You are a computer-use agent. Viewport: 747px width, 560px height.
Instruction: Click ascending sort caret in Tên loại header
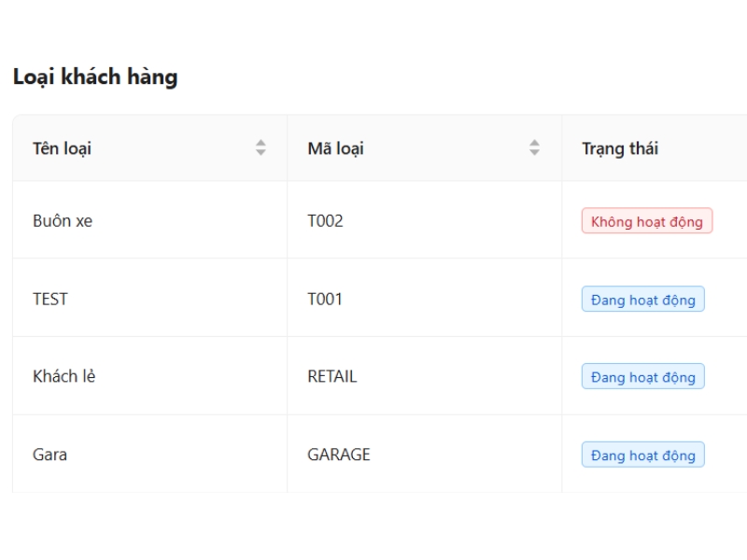(x=261, y=143)
